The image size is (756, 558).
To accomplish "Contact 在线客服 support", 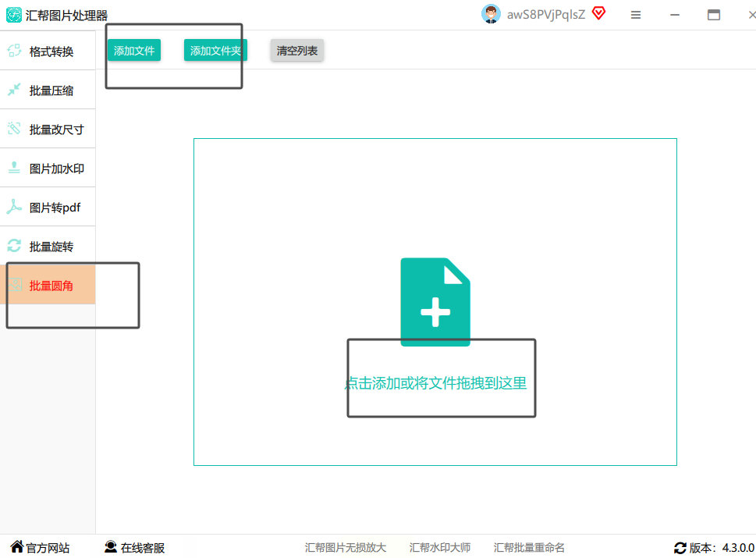I will (134, 547).
